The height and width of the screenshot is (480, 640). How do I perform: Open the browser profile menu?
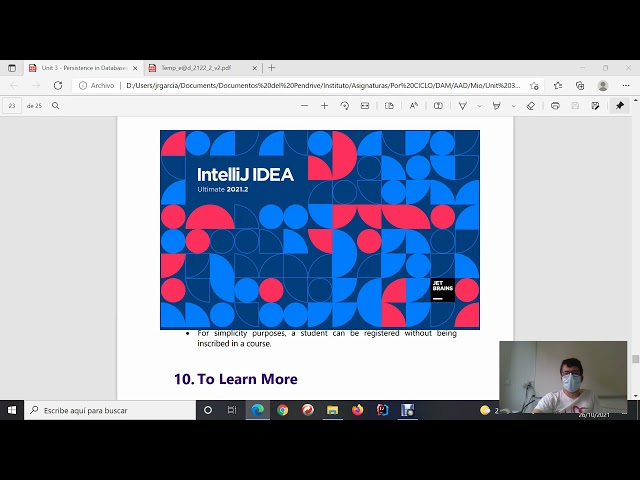(x=602, y=85)
